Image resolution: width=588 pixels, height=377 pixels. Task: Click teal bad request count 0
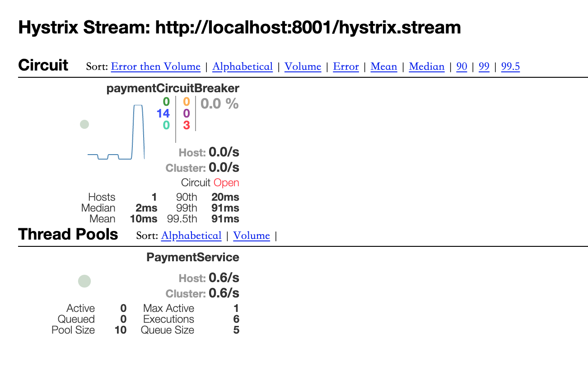166,125
